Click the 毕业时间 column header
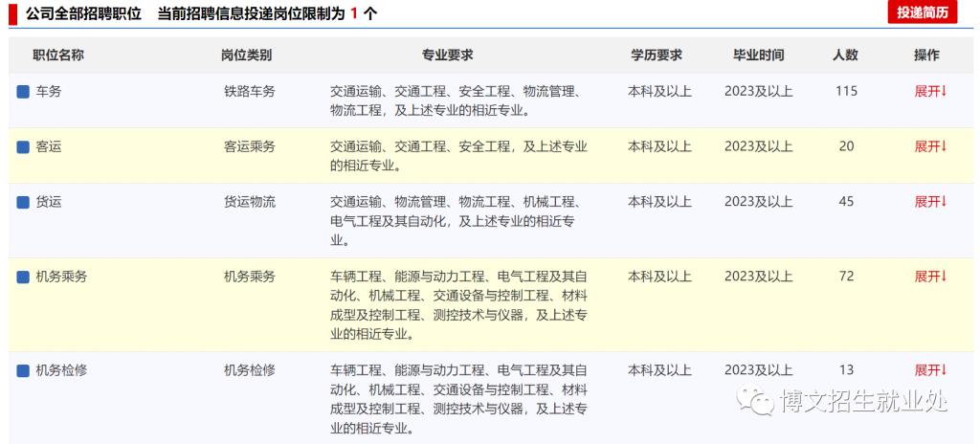Viewport: 980px width, 444px height. [x=758, y=55]
